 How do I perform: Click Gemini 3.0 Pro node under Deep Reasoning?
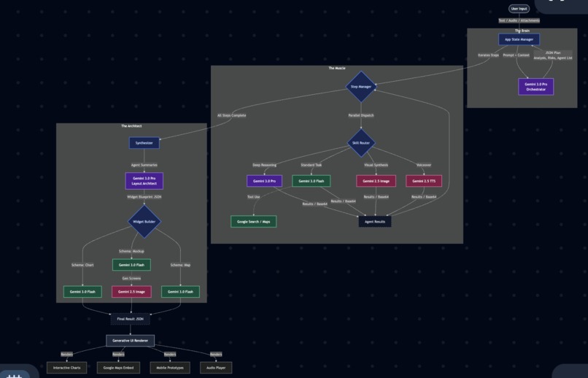pos(264,181)
